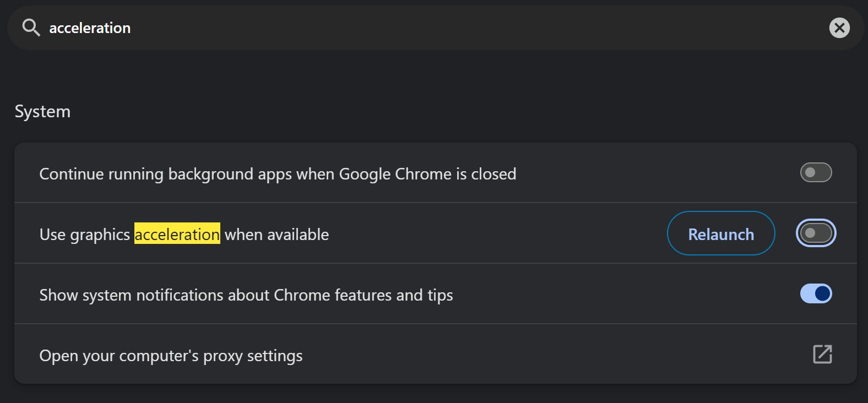868x403 pixels.
Task: Select the "Continue running background apps" label
Action: (x=147, y=174)
